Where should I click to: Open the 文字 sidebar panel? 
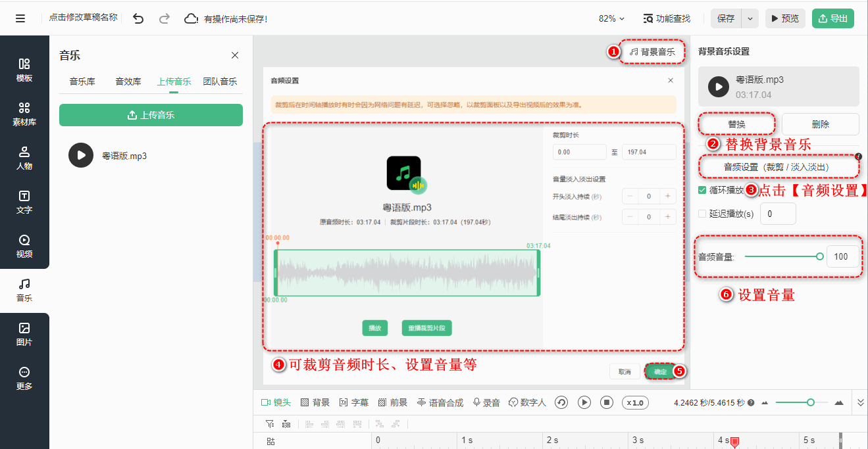click(x=24, y=202)
